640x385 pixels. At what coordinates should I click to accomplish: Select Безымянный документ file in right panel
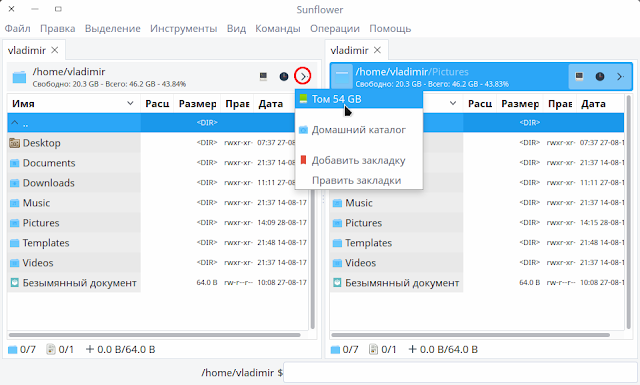point(477,283)
